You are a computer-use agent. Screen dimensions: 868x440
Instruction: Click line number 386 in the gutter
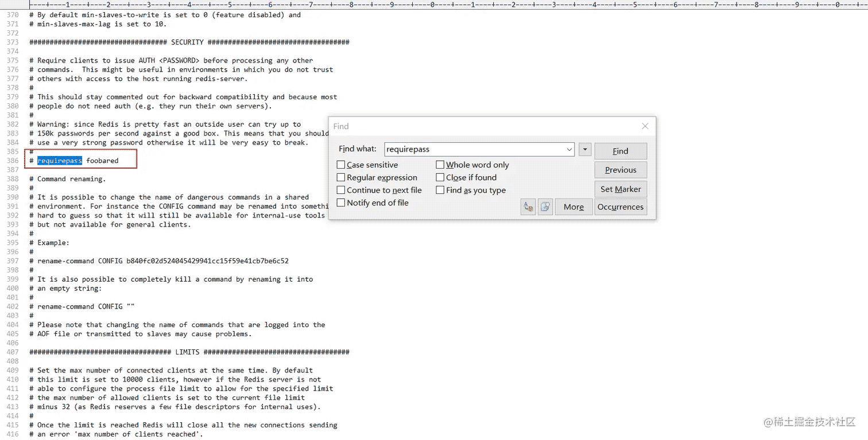click(13, 161)
